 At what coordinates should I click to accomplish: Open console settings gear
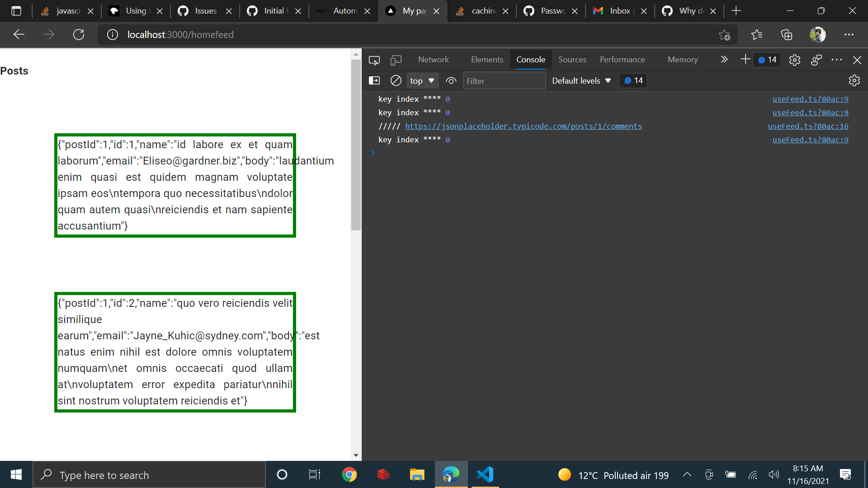(854, 80)
